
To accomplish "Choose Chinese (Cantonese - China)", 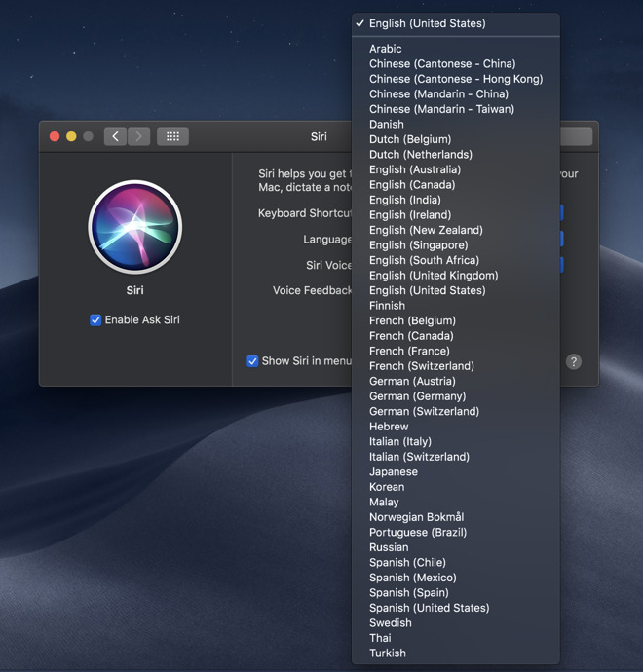I will 456,64.
